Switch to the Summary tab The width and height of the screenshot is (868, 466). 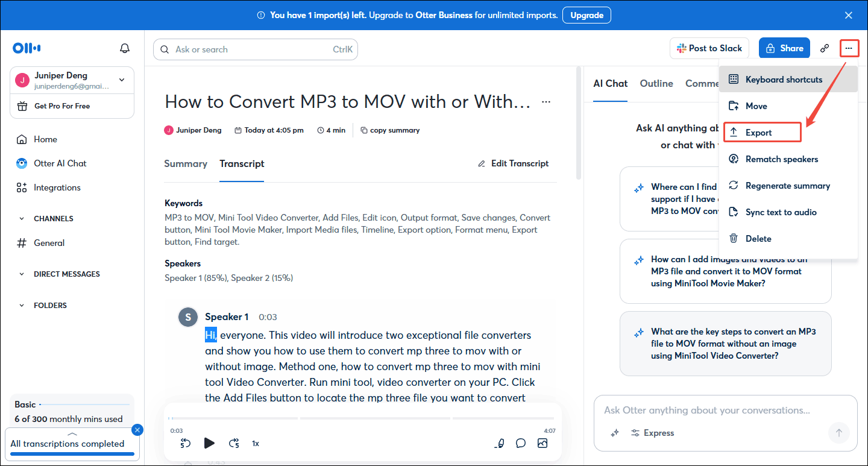coord(186,164)
